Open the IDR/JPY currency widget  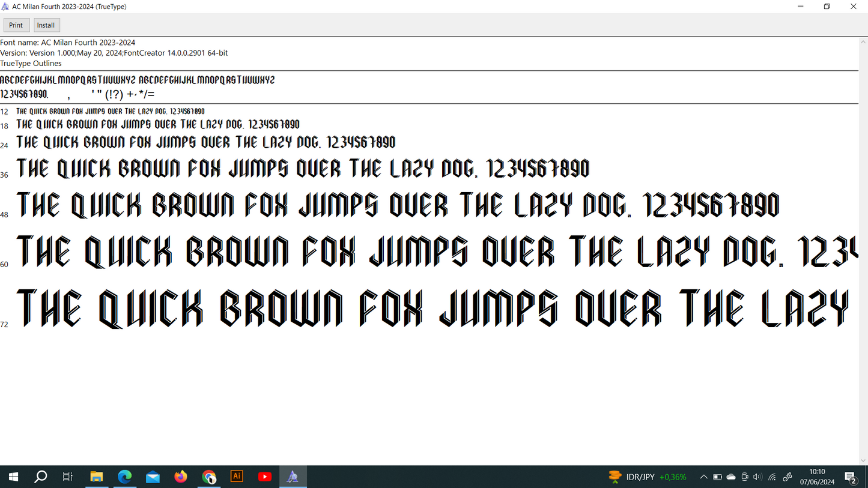point(647,477)
